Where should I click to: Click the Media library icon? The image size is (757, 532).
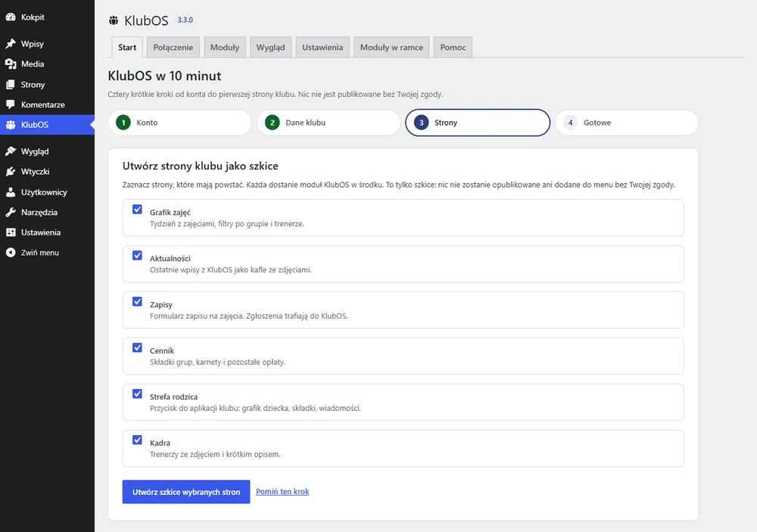[x=11, y=64]
